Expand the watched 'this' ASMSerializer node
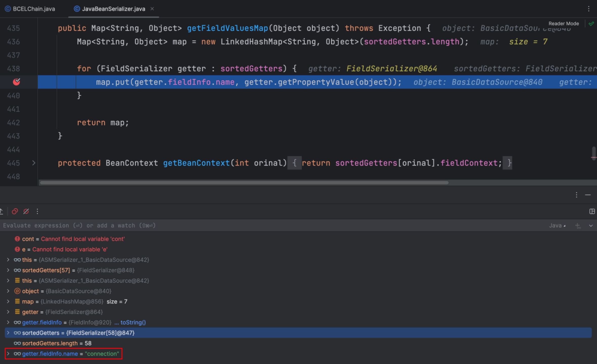Screen dimensions: 597x364 coord(8,260)
